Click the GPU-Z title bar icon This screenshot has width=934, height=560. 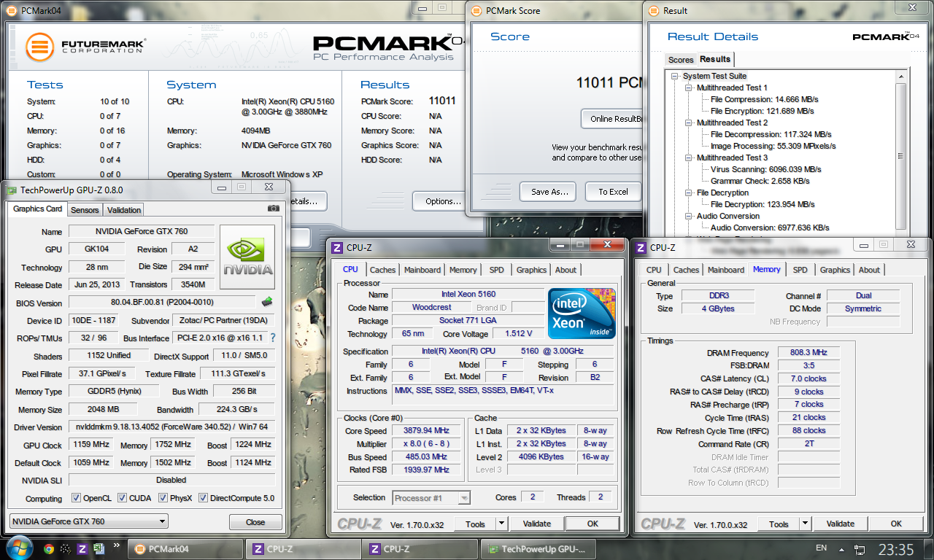click(x=12, y=190)
